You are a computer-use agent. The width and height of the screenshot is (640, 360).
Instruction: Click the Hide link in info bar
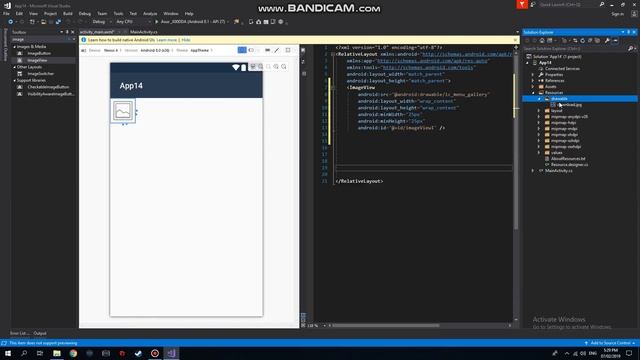pyautogui.click(x=186, y=40)
